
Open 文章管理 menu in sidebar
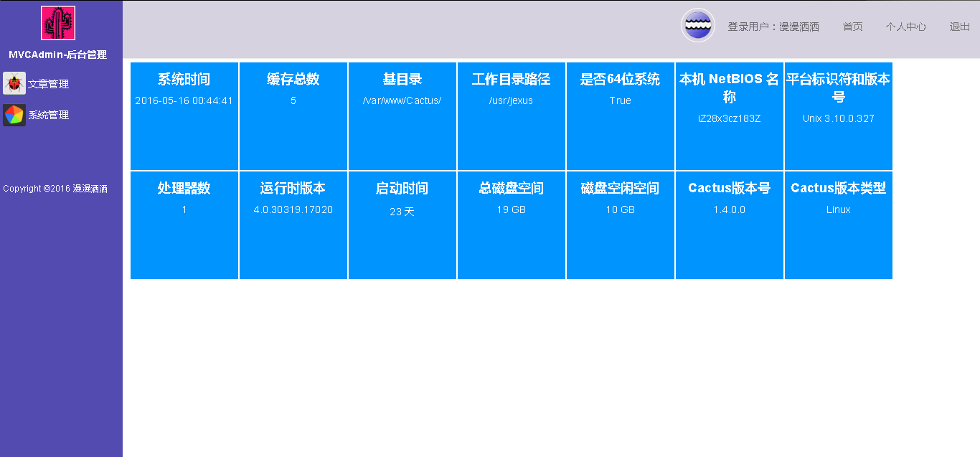48,84
